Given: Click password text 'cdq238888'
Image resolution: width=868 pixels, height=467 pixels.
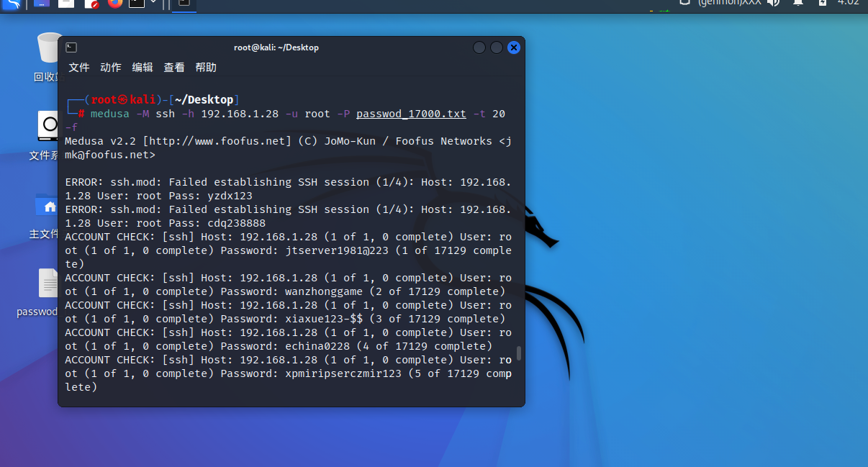Looking at the screenshot, I should (236, 223).
